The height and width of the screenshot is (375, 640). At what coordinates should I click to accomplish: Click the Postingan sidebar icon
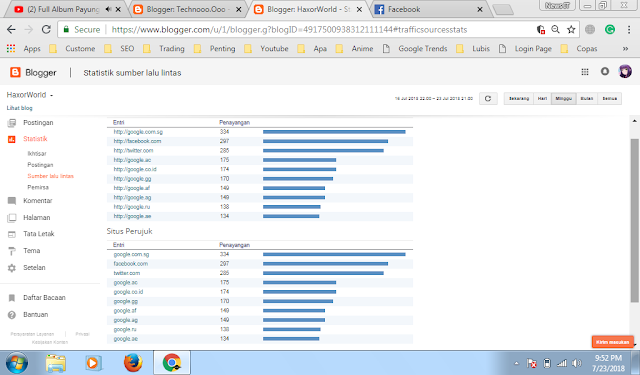point(12,123)
